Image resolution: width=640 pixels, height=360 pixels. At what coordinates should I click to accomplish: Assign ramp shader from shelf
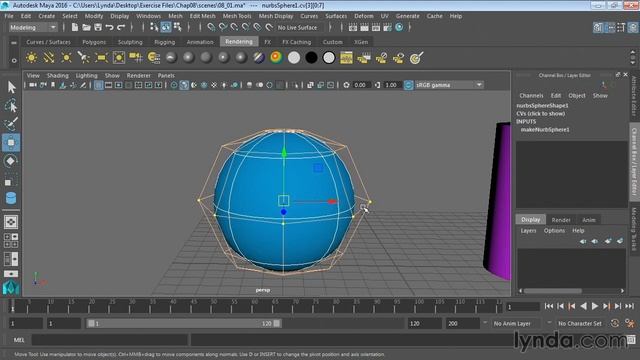tap(276, 58)
